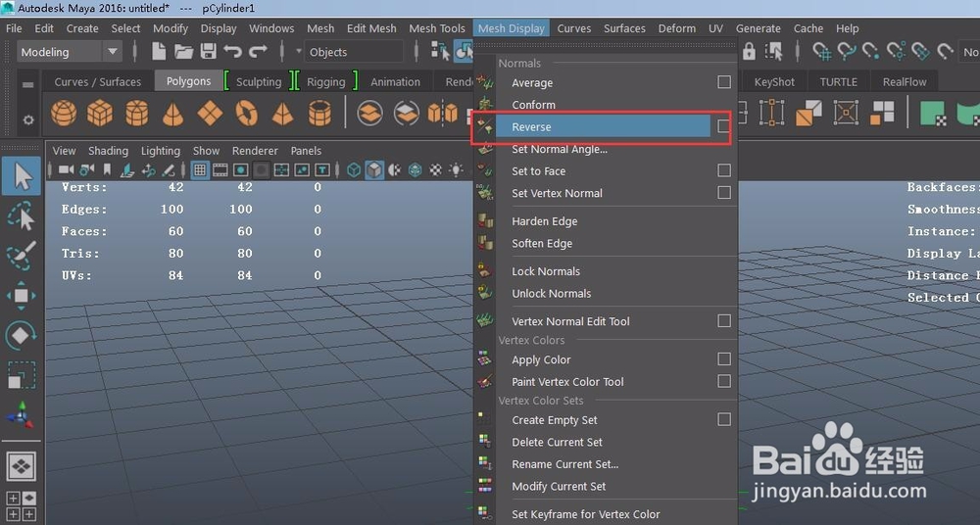Viewport: 980px width, 525px height.
Task: Click the Combine meshes shelf icon
Action: coord(370,114)
